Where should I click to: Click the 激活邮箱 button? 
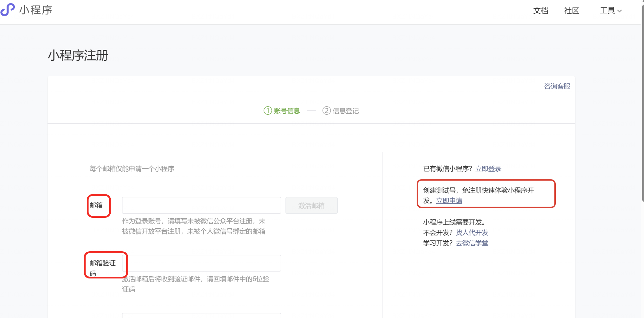pyautogui.click(x=311, y=205)
